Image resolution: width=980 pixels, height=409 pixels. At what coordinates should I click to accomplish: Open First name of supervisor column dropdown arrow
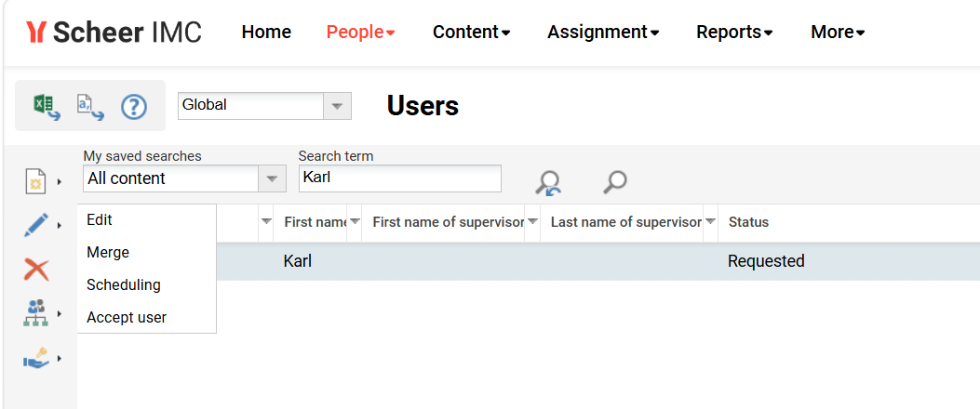[x=532, y=221]
